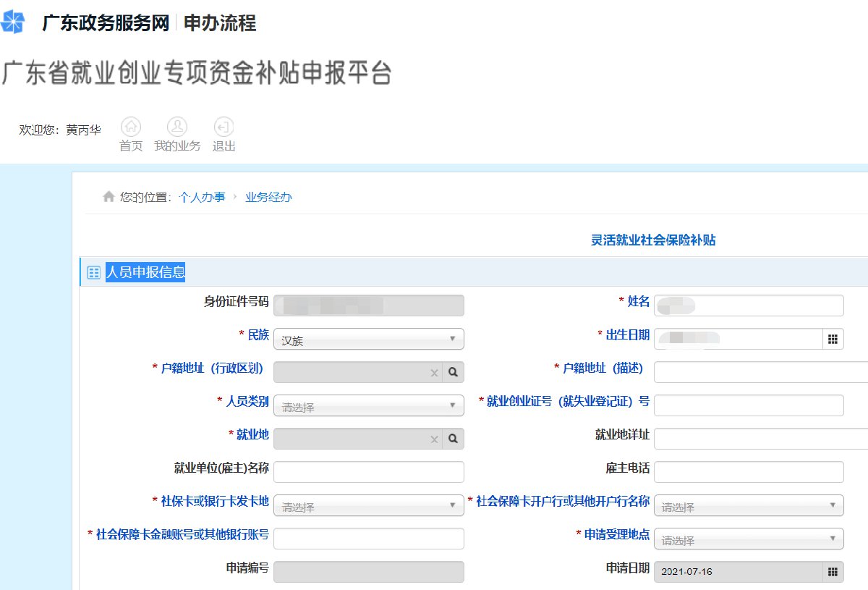Click the 广东政务服务网 logo
This screenshot has height=590, width=868.
[x=13, y=22]
